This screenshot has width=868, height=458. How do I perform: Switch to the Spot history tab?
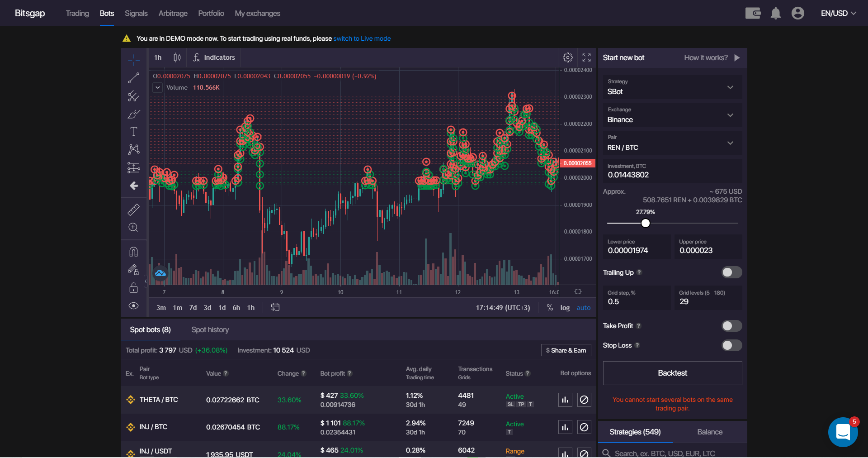pos(210,329)
